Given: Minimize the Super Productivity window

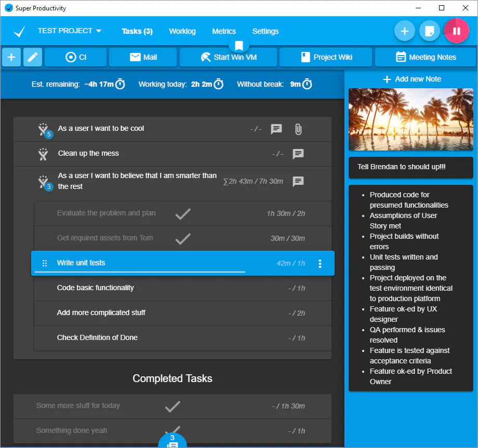Looking at the screenshot, I should [x=418, y=8].
